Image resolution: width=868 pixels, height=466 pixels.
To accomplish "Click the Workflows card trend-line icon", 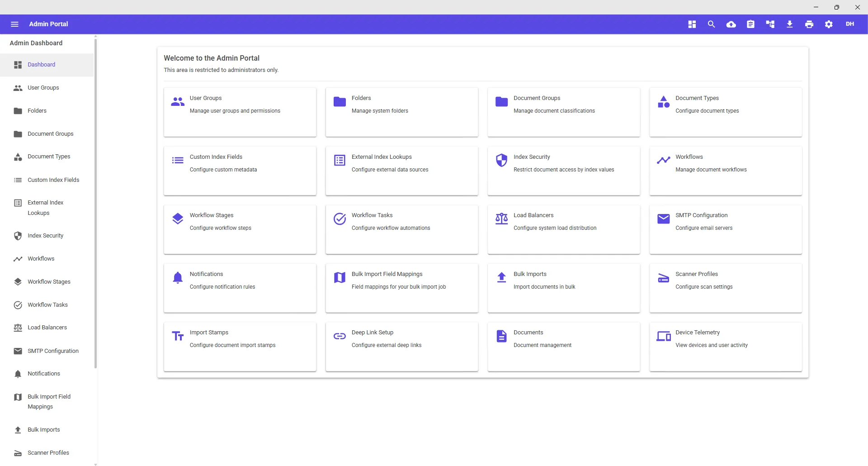I will pyautogui.click(x=664, y=160).
